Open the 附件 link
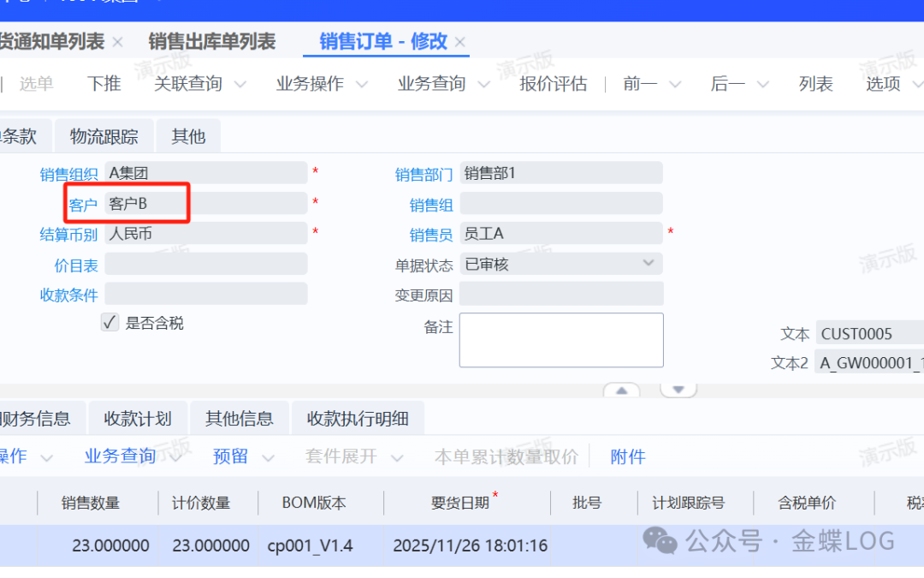 [x=627, y=456]
